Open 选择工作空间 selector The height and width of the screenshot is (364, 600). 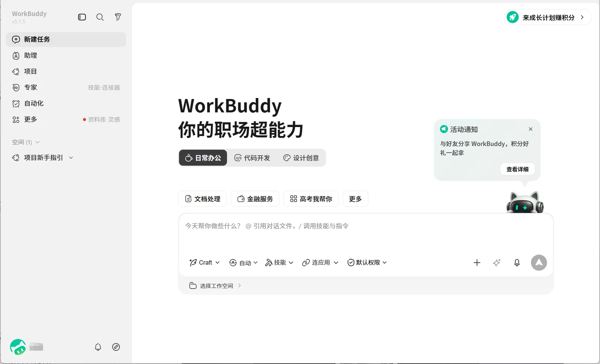point(215,286)
